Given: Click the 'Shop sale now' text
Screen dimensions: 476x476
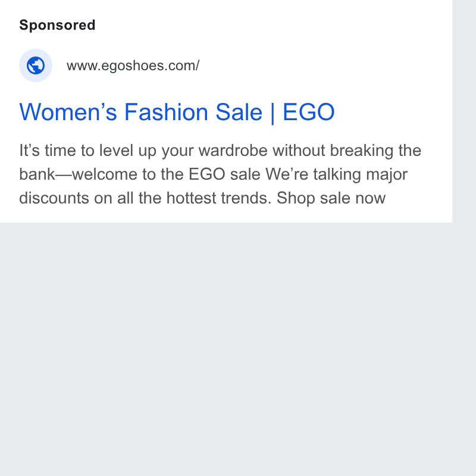Looking at the screenshot, I should coord(331,198).
